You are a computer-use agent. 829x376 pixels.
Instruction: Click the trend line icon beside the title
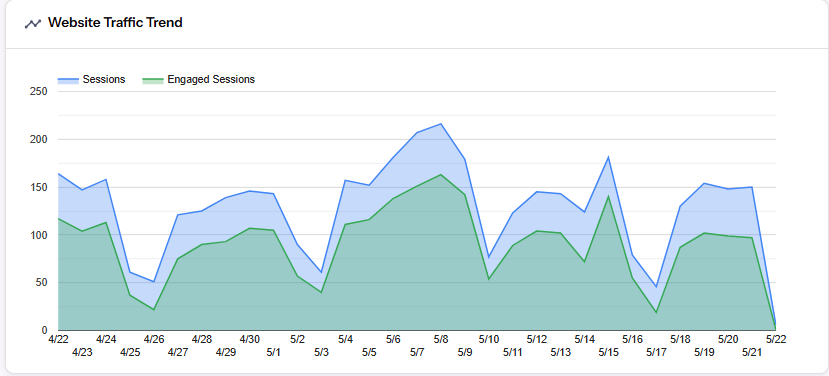(33, 23)
